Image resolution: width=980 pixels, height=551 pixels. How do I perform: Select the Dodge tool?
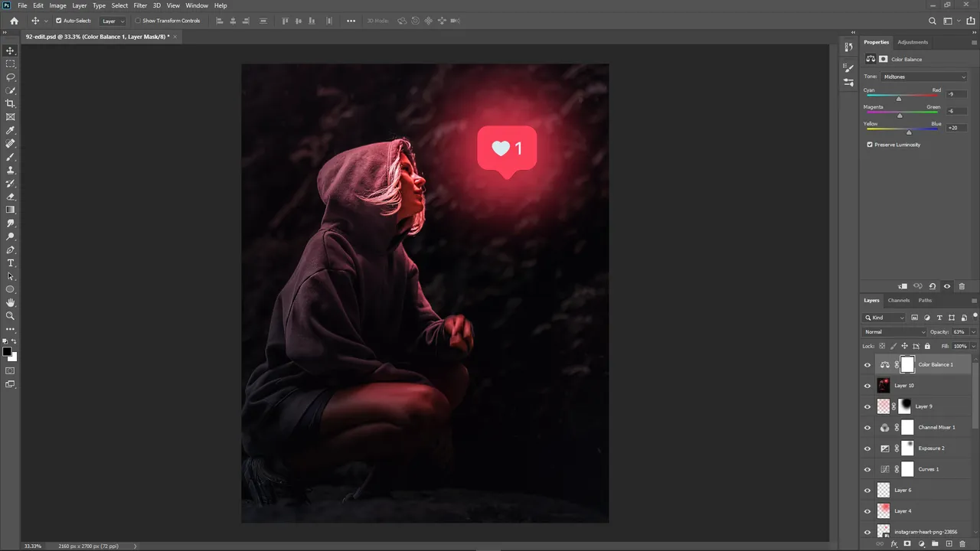10,236
